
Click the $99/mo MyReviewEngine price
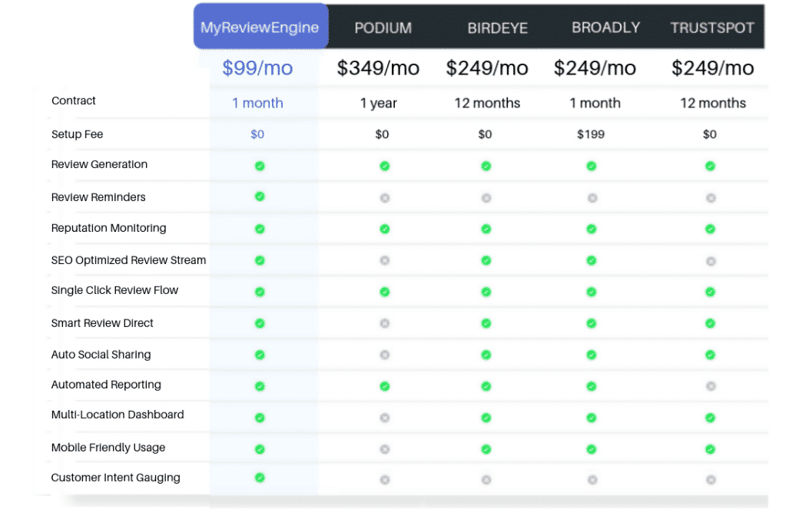257,68
